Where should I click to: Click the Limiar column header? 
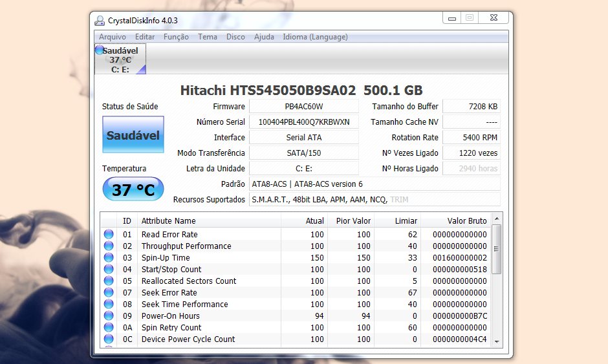pos(397,221)
